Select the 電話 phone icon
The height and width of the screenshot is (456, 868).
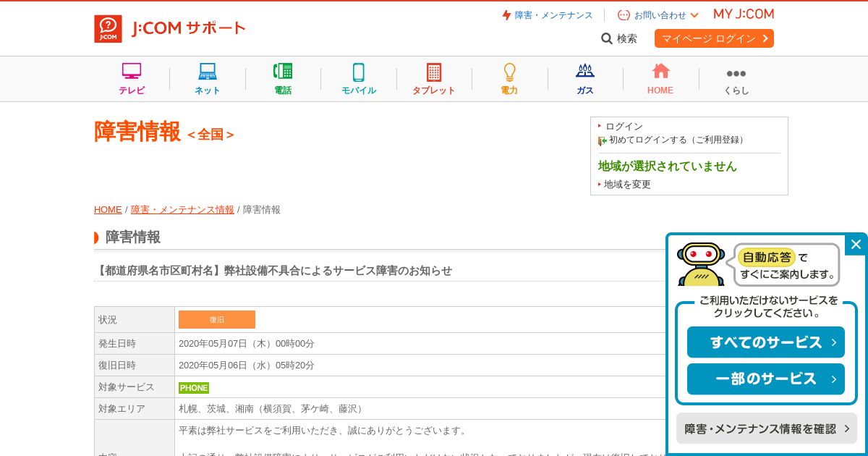[x=283, y=72]
